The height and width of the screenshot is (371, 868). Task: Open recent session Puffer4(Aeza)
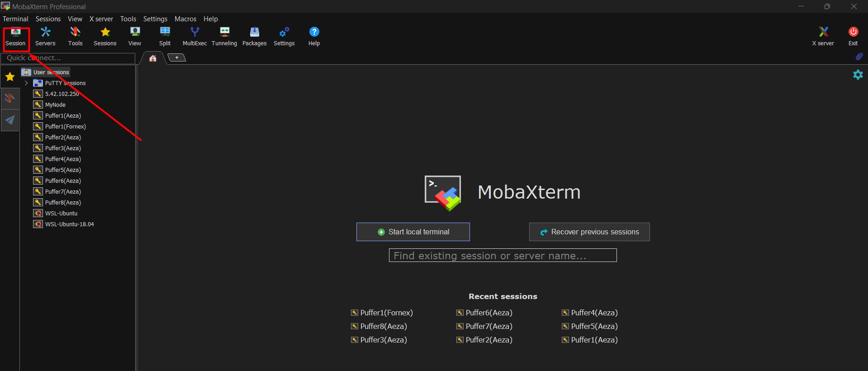[x=590, y=313]
